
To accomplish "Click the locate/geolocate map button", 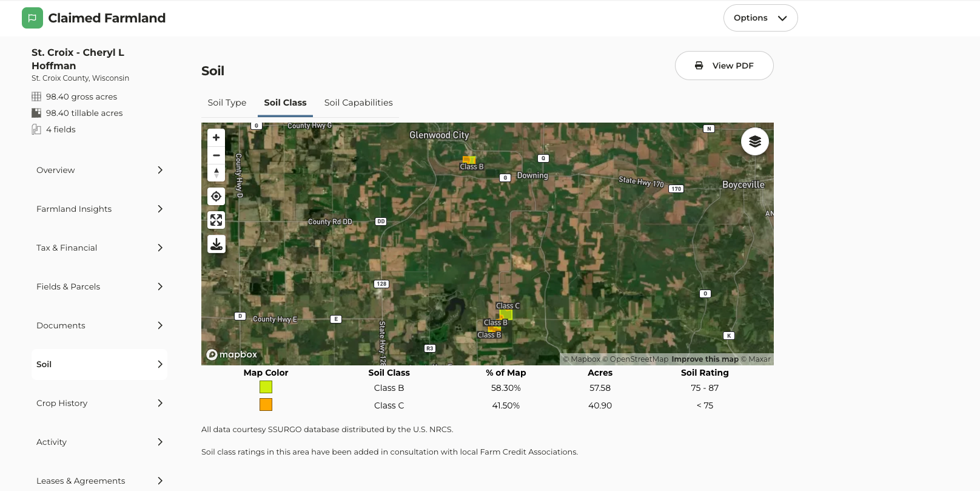I will click(x=216, y=197).
